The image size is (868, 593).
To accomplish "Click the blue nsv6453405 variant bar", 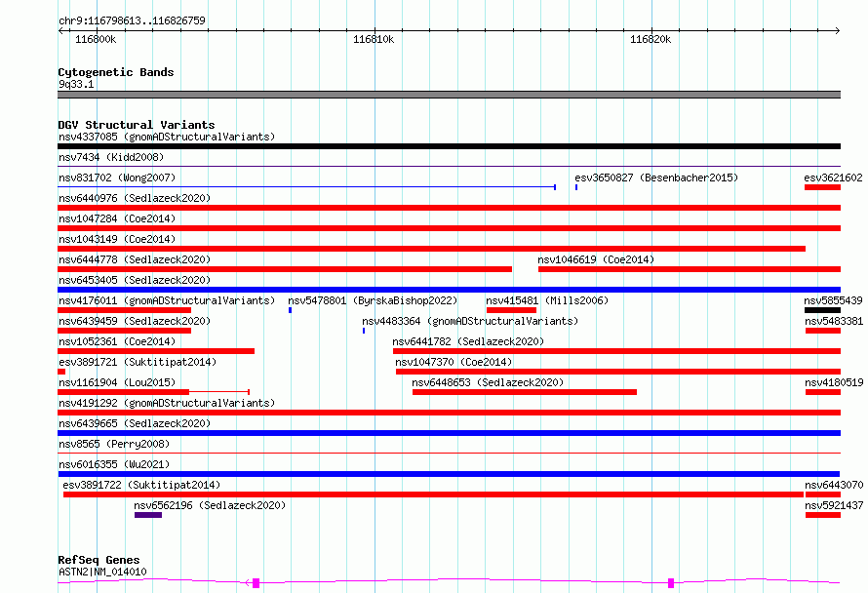I will (449, 290).
